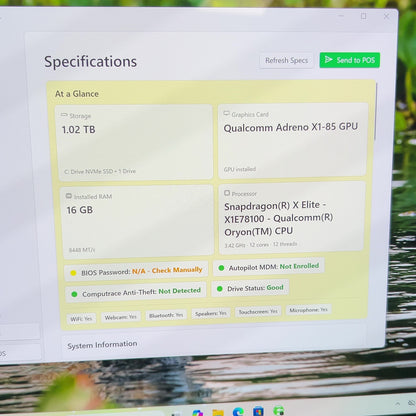Click '3.42 GHz · 12 cores · 12 threads' text
This screenshot has width=416, height=416.
[261, 244]
